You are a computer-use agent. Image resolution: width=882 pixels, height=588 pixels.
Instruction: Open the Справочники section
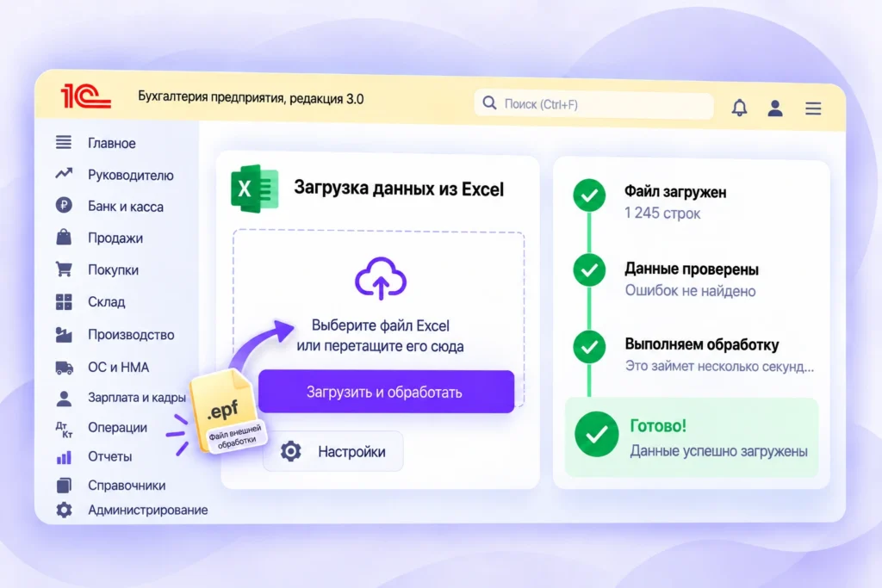[x=127, y=486]
